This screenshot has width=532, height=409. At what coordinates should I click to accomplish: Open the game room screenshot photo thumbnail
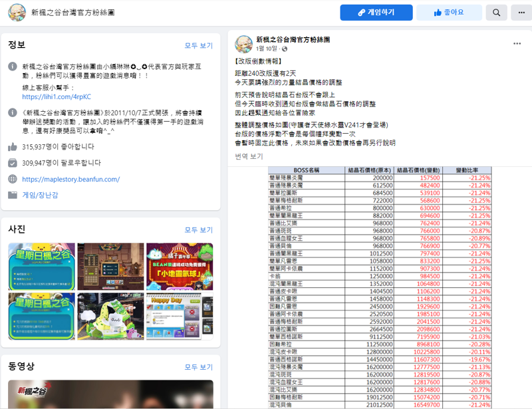tap(110, 267)
